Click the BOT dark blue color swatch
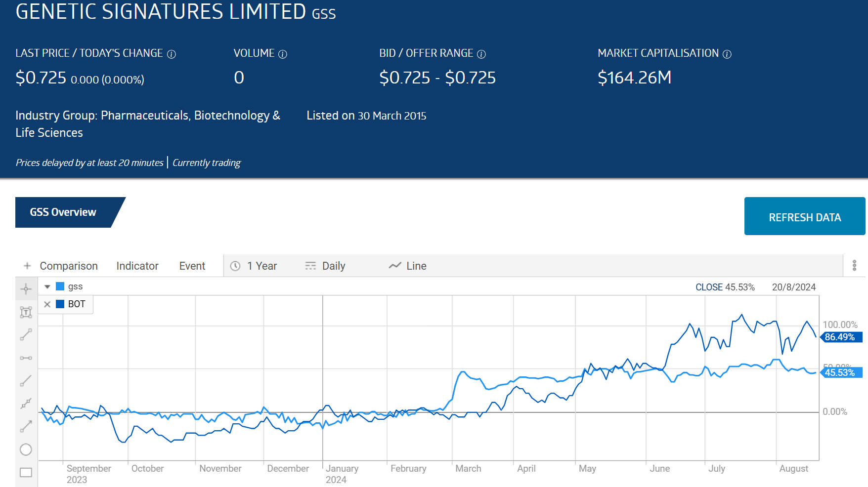This screenshot has height=487, width=868. point(60,304)
